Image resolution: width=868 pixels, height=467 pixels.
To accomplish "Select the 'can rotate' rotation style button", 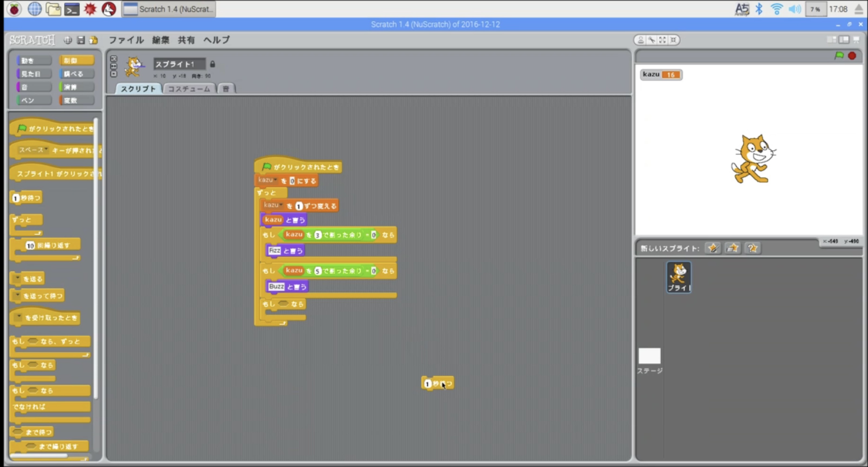I will pyautogui.click(x=114, y=59).
